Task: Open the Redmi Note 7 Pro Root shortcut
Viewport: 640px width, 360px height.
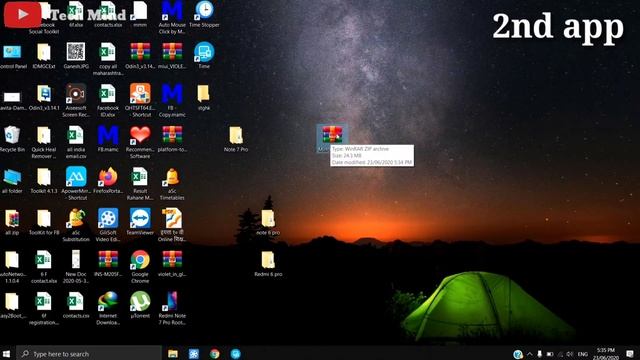Action: coord(172,309)
